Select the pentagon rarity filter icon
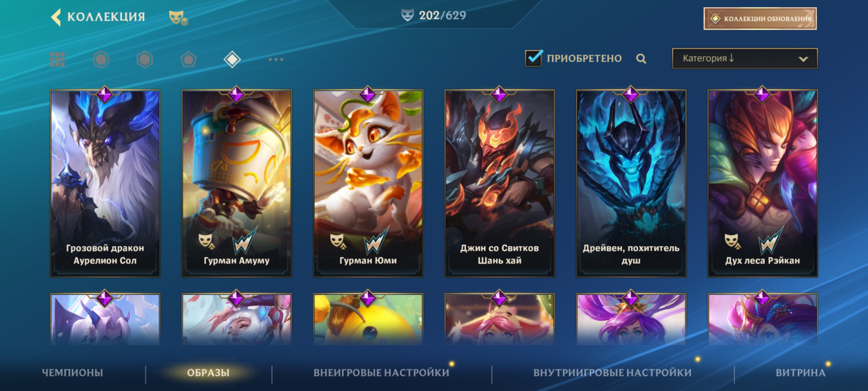The image size is (868, 391). (188, 59)
